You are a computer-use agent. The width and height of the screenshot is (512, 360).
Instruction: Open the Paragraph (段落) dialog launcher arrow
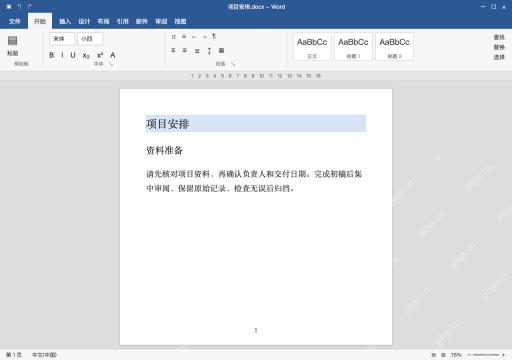(x=233, y=64)
